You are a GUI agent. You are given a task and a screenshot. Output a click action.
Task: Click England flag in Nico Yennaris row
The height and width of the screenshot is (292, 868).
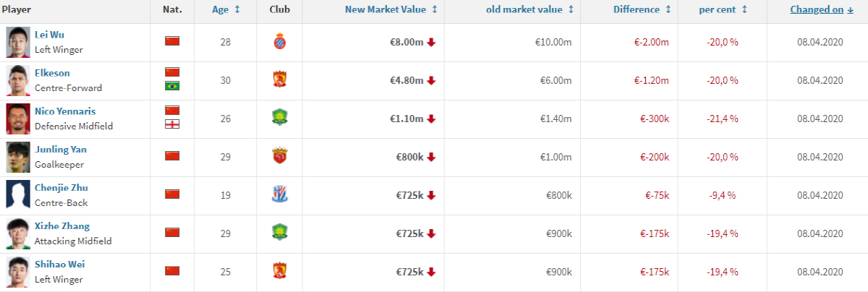point(172,124)
